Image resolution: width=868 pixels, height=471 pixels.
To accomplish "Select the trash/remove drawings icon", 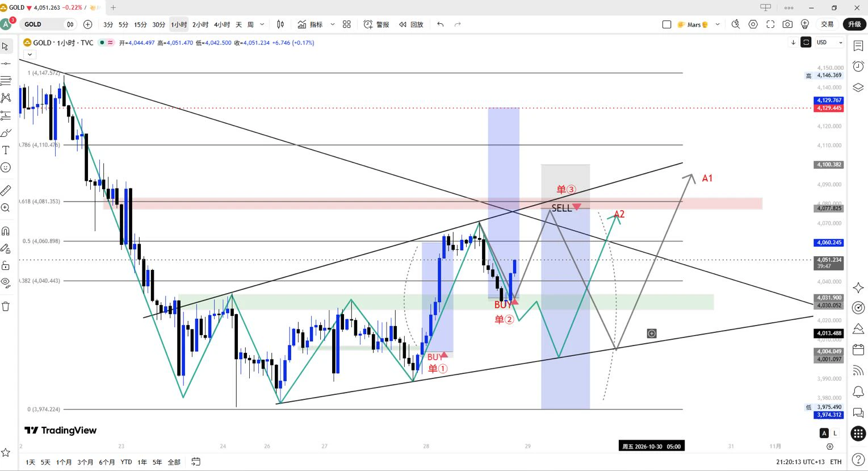I will [6, 306].
